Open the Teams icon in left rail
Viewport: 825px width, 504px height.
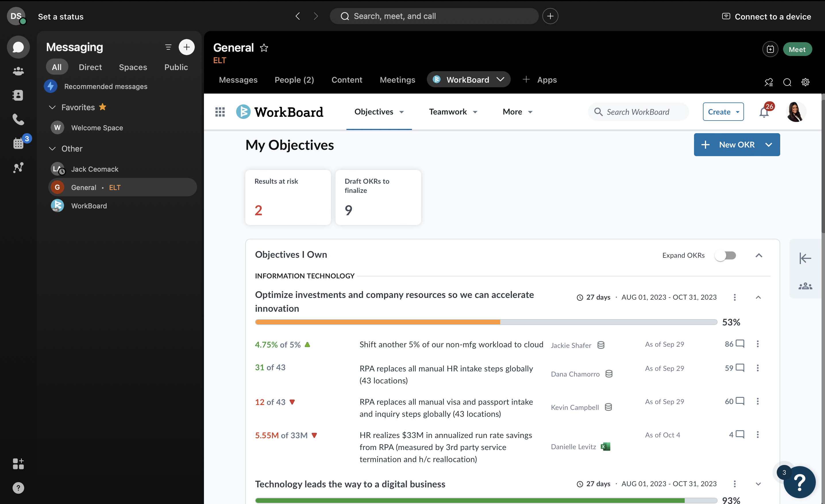(18, 71)
